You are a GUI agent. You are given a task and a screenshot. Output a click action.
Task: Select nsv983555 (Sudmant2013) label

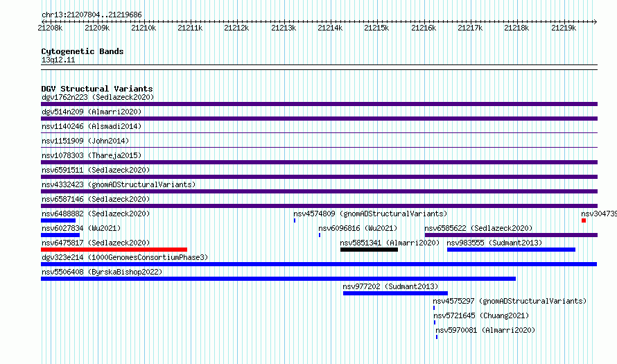pos(494,243)
